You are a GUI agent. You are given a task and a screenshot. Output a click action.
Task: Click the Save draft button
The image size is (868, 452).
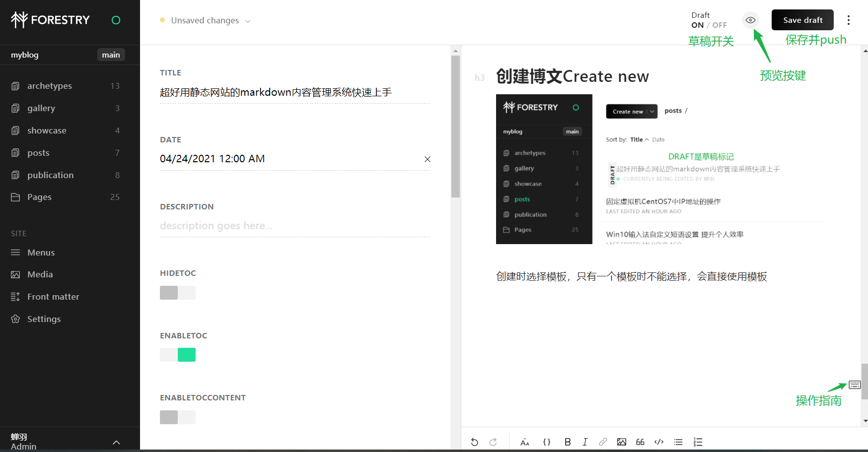802,20
